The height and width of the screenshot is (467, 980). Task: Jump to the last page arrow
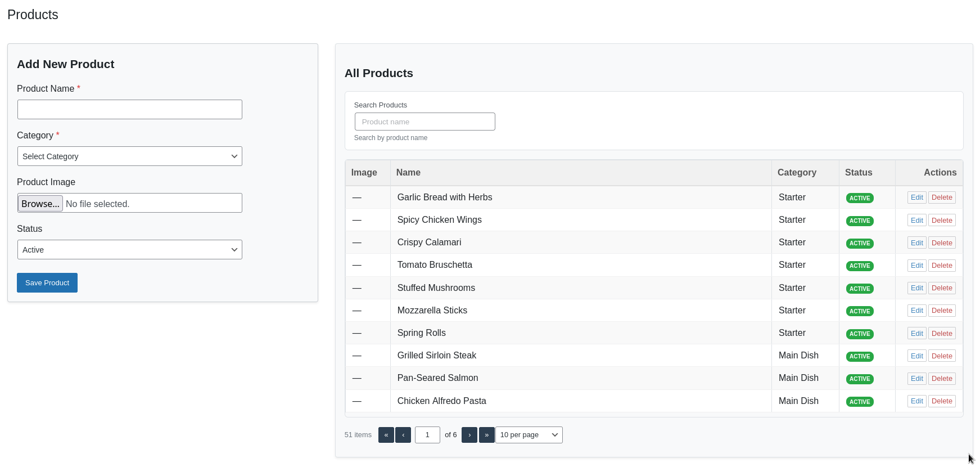[x=486, y=435]
